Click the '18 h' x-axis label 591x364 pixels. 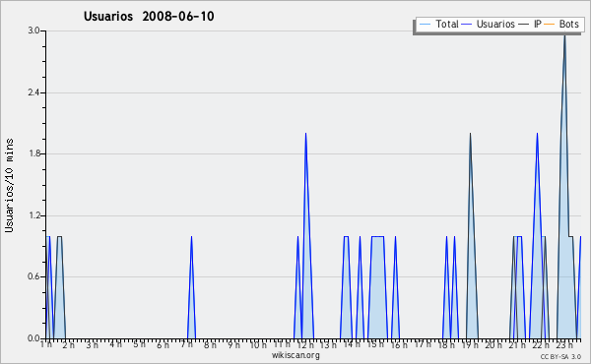pos(446,344)
